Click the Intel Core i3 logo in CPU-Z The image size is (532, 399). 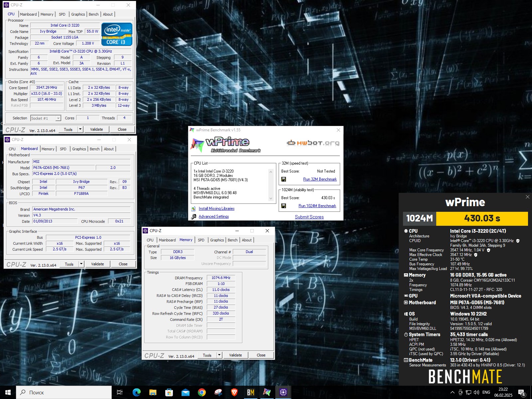(117, 34)
